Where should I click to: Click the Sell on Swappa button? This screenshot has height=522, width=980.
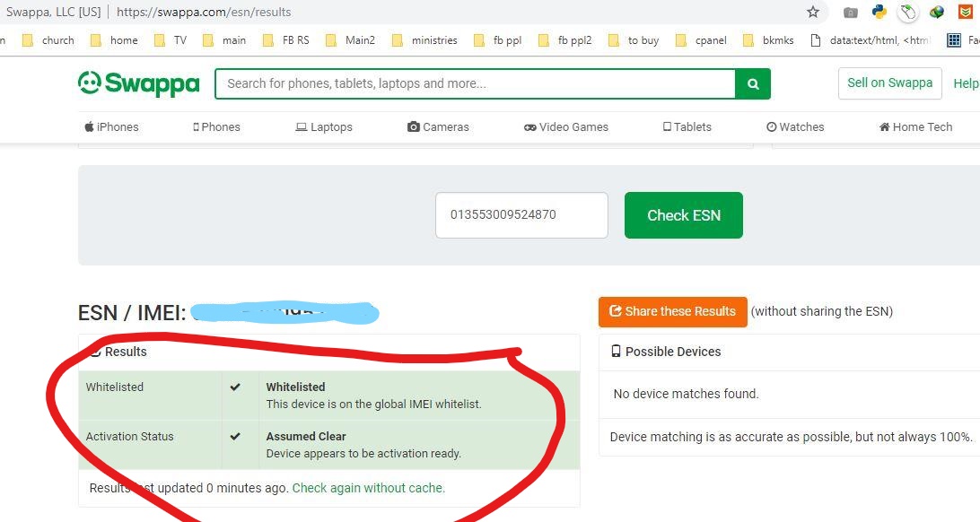tap(889, 83)
